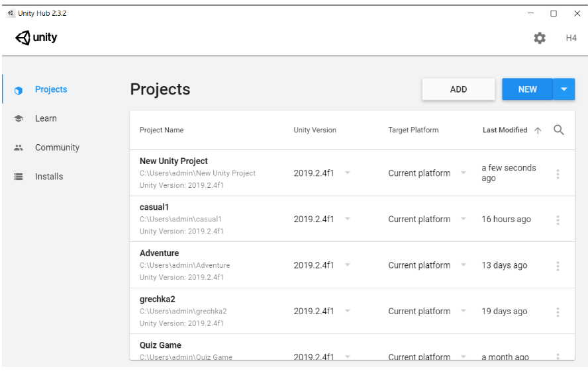Screen dimensions: 588x373
Task: Sort by Unity Version column header
Action: tap(315, 130)
